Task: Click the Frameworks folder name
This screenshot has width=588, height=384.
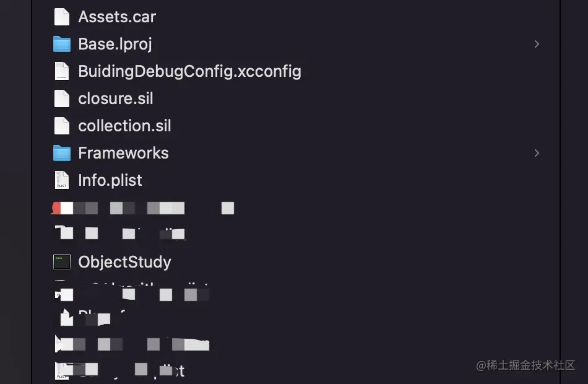Action: click(123, 153)
